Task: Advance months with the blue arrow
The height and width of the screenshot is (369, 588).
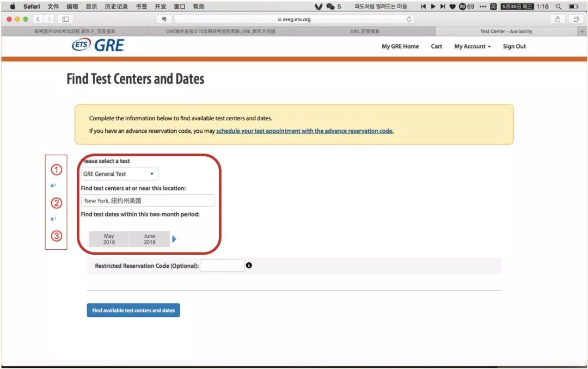Action: [x=174, y=239]
